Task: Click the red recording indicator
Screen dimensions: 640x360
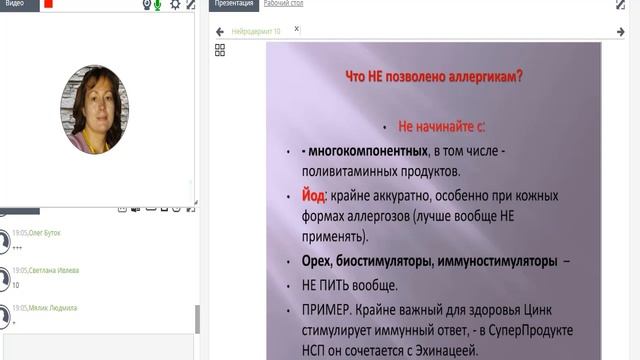Action: (49, 4)
